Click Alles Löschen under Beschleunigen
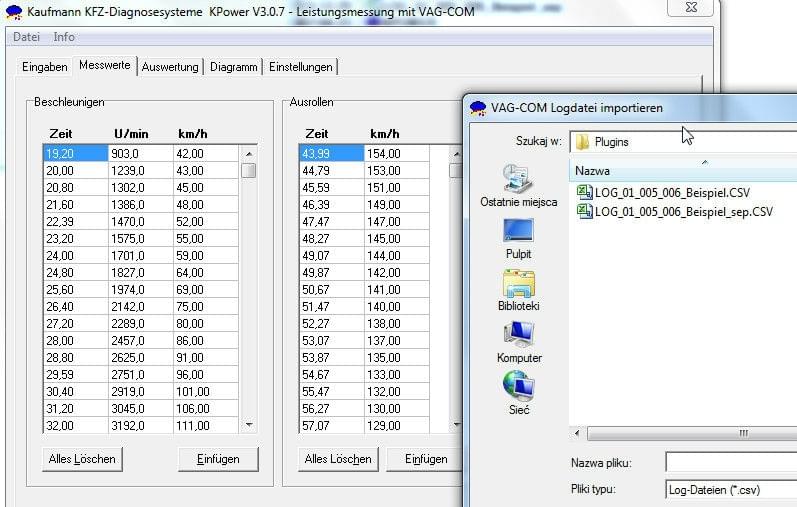This screenshot has height=507, width=797. (x=82, y=459)
